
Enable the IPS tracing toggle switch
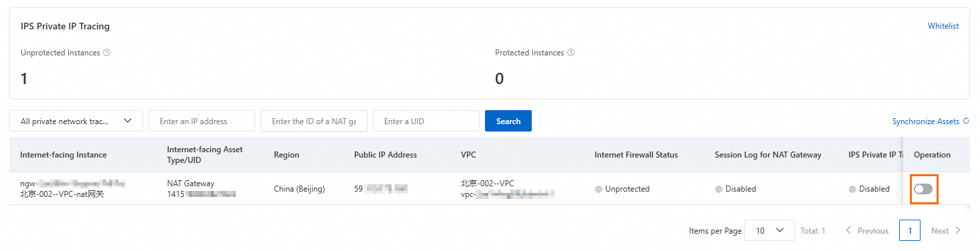(x=923, y=189)
